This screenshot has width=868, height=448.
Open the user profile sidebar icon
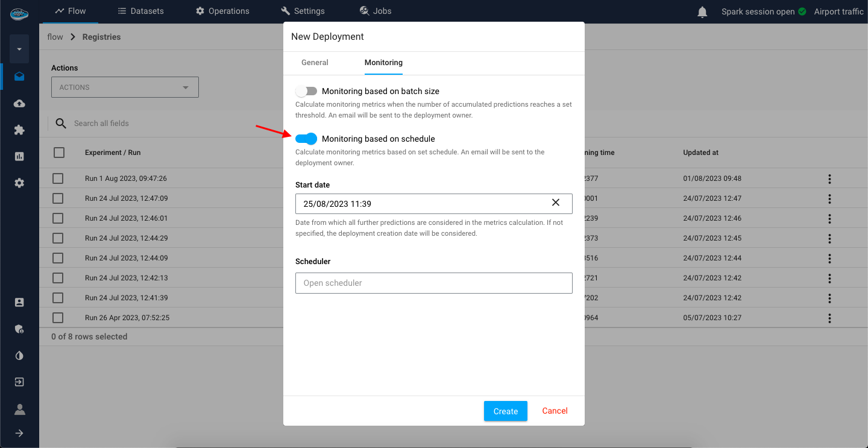click(19, 409)
